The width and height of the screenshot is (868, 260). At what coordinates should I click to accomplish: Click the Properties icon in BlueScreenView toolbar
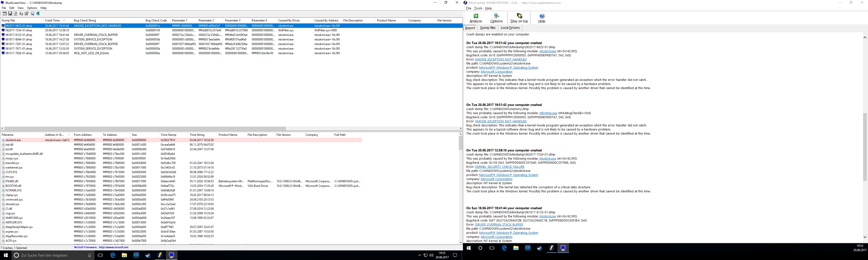click(27, 14)
